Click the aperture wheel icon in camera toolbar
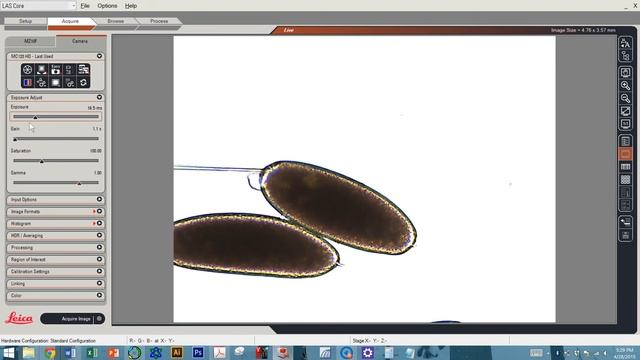The height and width of the screenshot is (360, 640). [27, 69]
